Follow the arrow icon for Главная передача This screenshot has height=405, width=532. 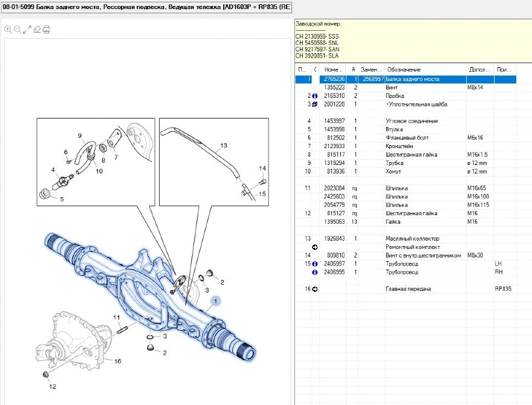(x=315, y=290)
